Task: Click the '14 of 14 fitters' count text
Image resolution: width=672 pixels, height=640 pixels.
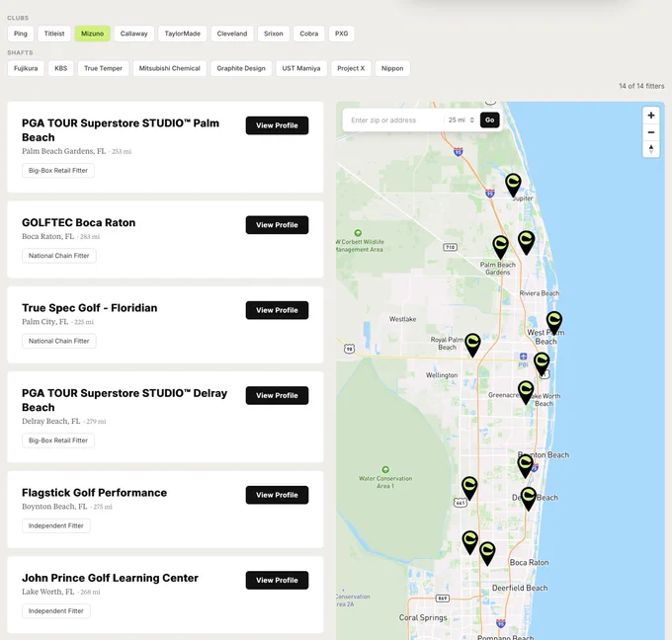Action: click(641, 86)
